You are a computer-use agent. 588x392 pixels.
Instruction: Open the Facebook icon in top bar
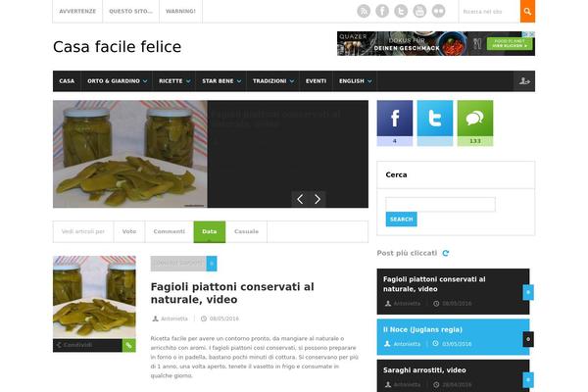(382, 11)
